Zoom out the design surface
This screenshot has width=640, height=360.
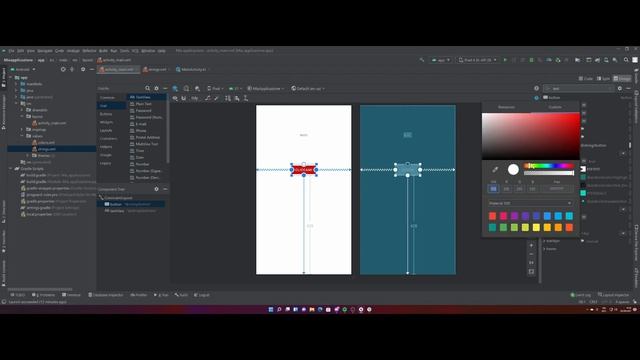point(531,254)
